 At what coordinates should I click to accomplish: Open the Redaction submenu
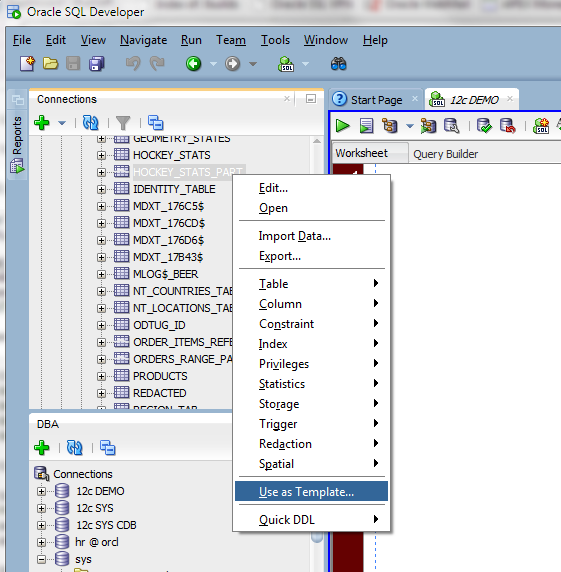[x=311, y=444]
